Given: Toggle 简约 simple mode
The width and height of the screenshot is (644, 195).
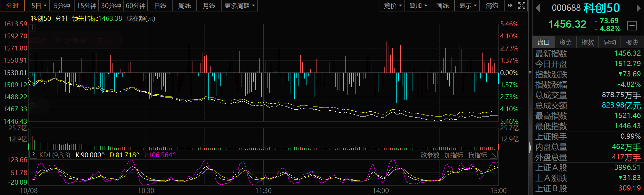Looking at the screenshot, I should 492,6.
